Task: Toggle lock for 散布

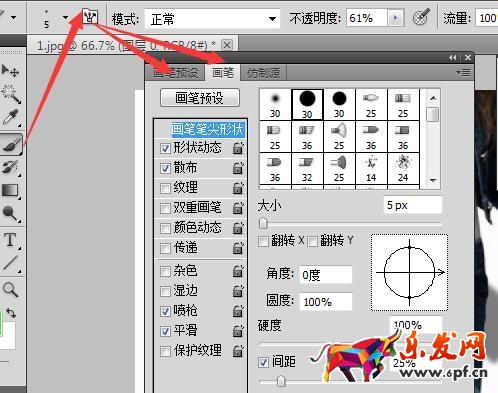Action: [x=238, y=168]
